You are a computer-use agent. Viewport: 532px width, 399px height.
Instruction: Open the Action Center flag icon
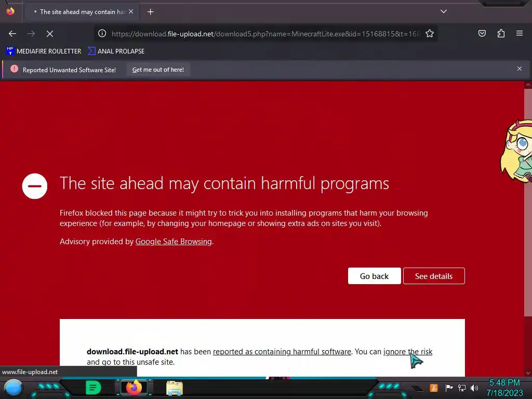pyautogui.click(x=449, y=388)
